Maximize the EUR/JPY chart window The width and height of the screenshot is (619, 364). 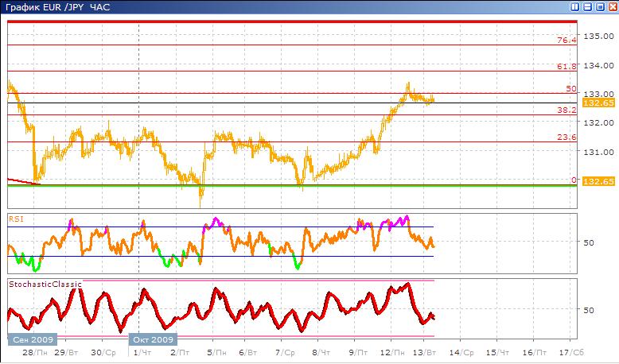click(x=600, y=6)
